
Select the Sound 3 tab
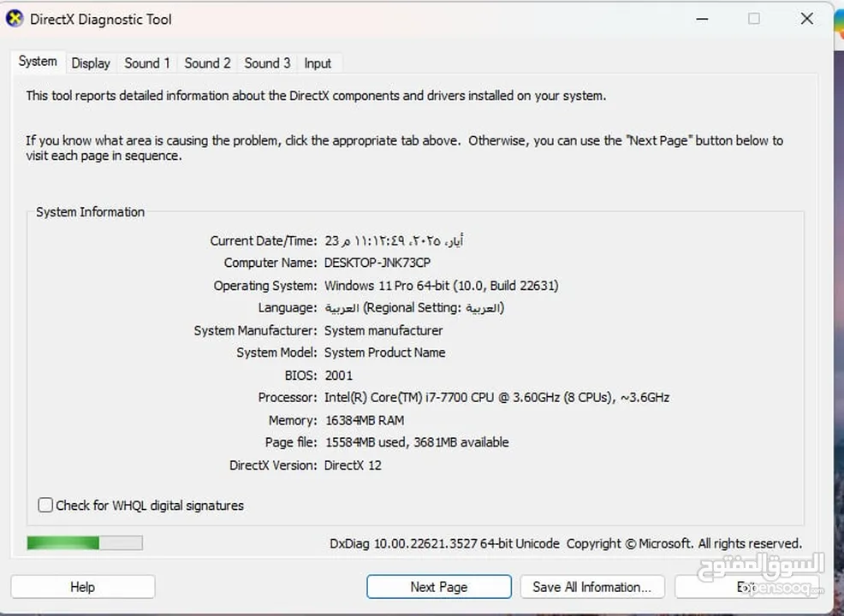pos(267,63)
